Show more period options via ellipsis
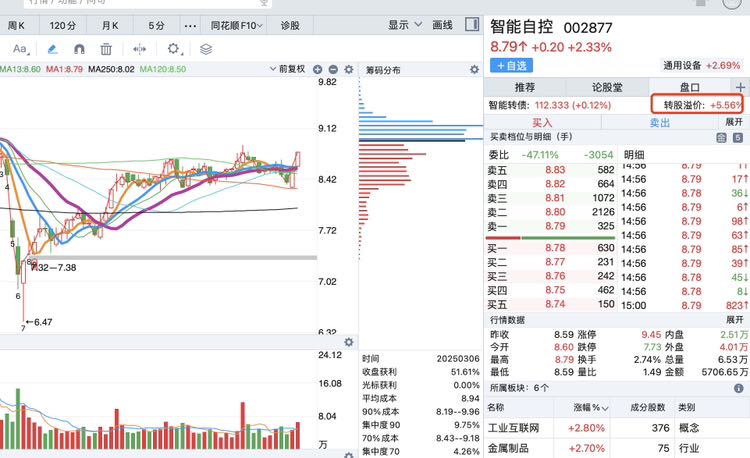This screenshot has height=458, width=750. click(190, 26)
